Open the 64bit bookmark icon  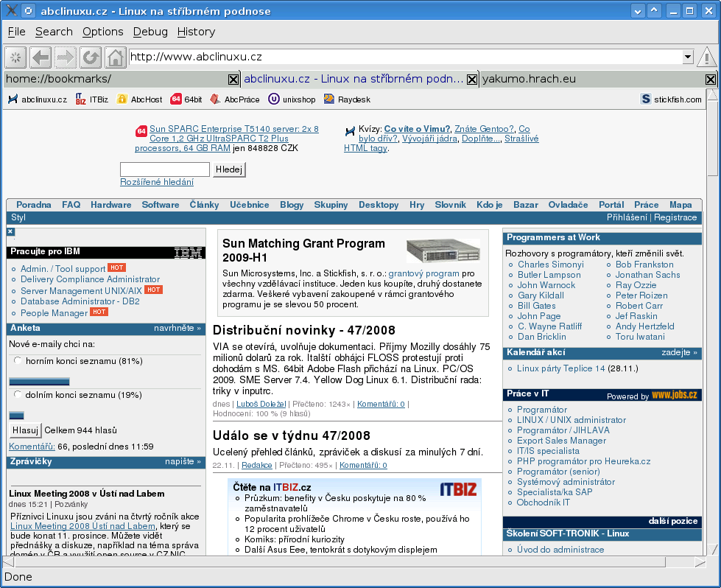(176, 99)
